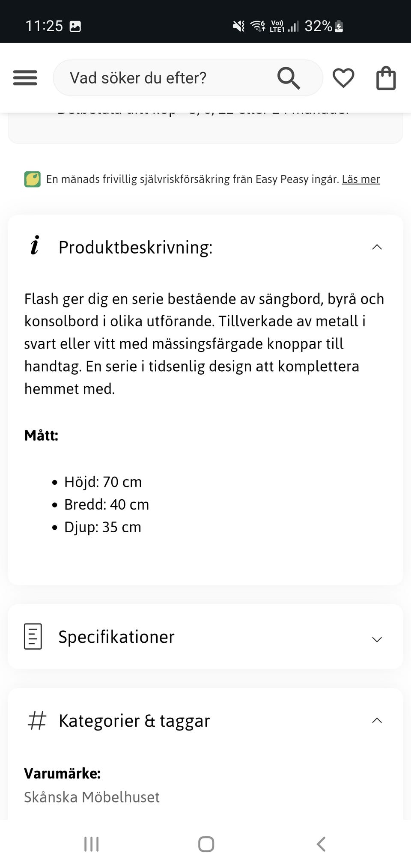The height and width of the screenshot is (868, 411).
Task: Select the brand Skånska Möbelhuset
Action: pos(92,797)
